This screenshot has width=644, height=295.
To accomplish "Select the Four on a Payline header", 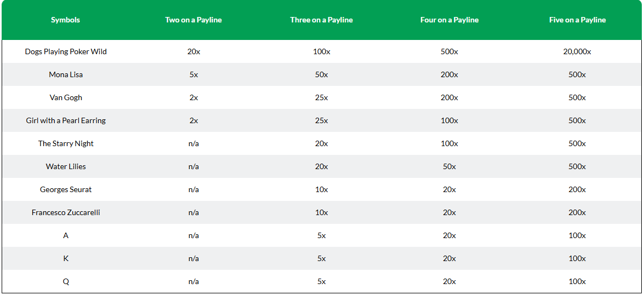I will tap(449, 20).
